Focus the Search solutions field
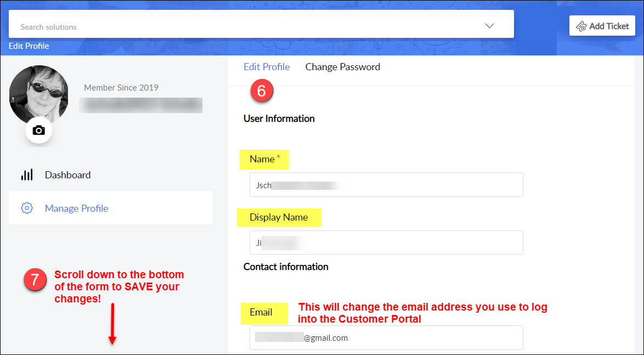644x355 pixels. tap(247, 26)
